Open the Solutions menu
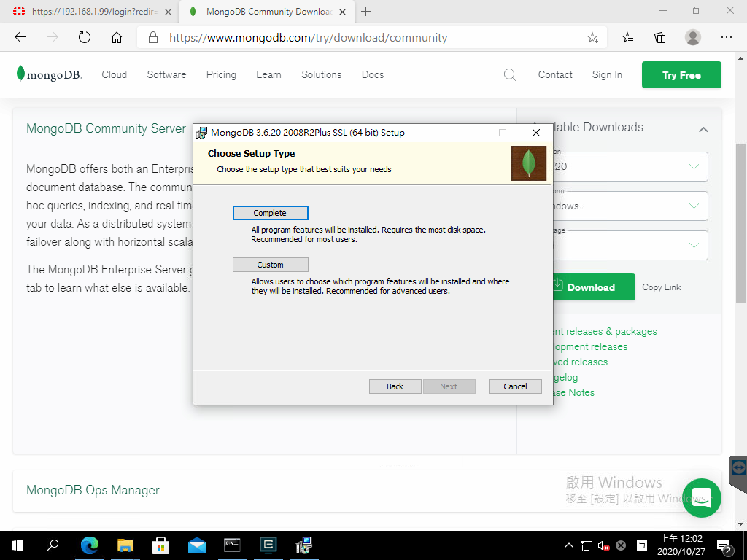The width and height of the screenshot is (747, 560). [x=322, y=75]
